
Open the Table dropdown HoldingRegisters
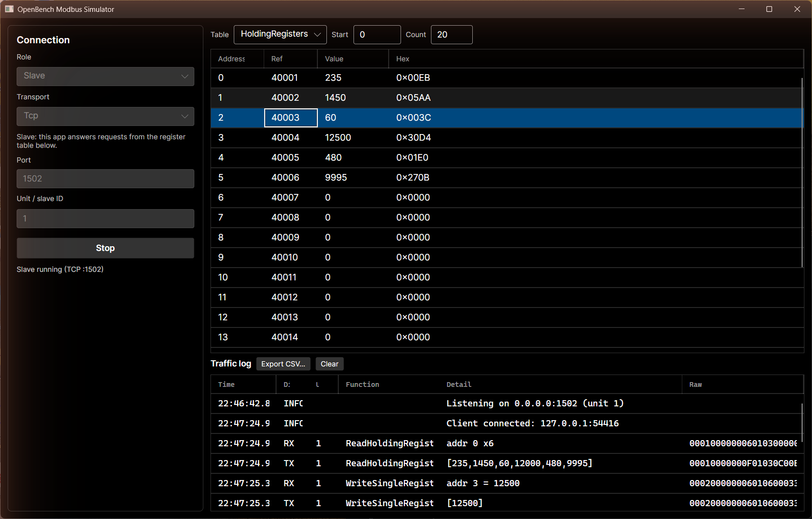tap(280, 35)
